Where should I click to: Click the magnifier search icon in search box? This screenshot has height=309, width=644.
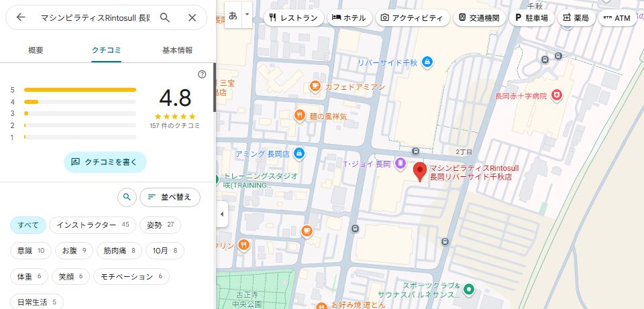coord(165,17)
